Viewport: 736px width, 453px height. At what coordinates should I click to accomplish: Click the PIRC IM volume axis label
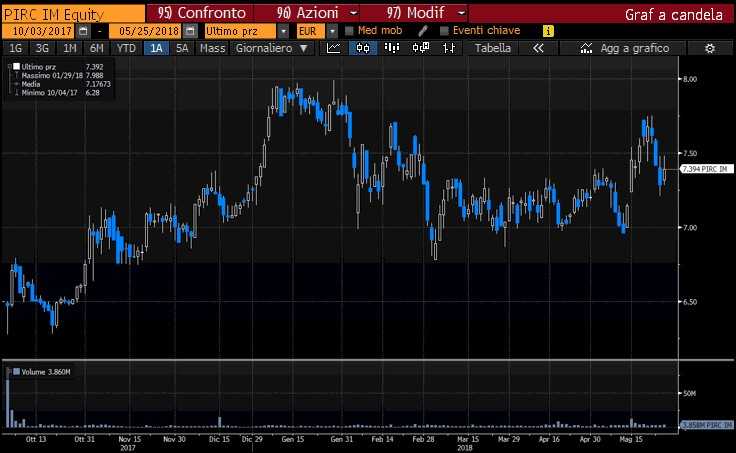pos(706,425)
